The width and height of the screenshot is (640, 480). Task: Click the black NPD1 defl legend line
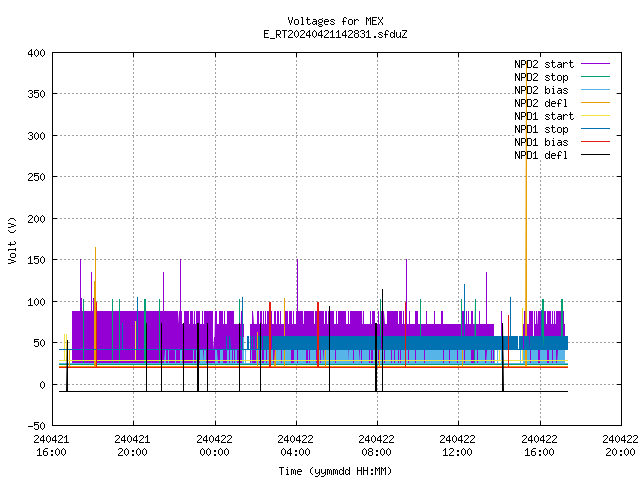[595, 155]
